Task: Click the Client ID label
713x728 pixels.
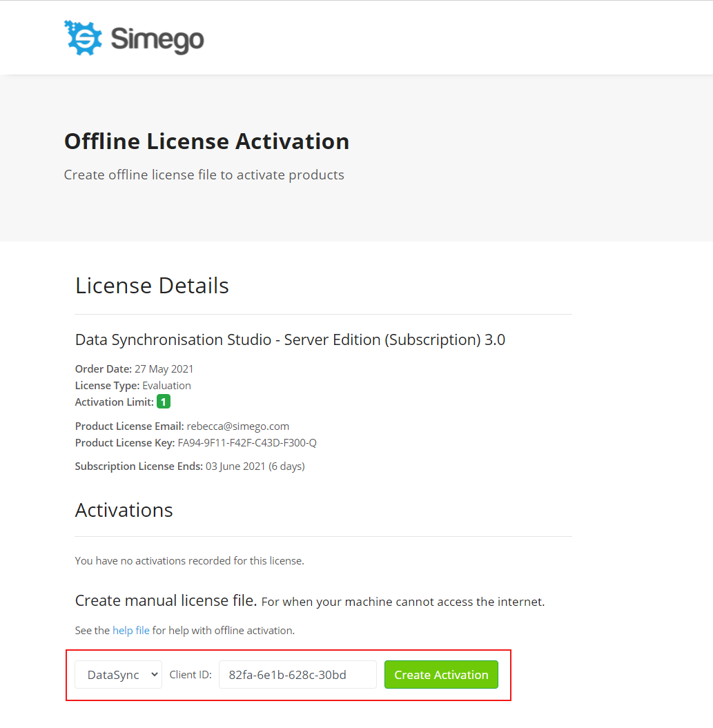Action: [191, 675]
